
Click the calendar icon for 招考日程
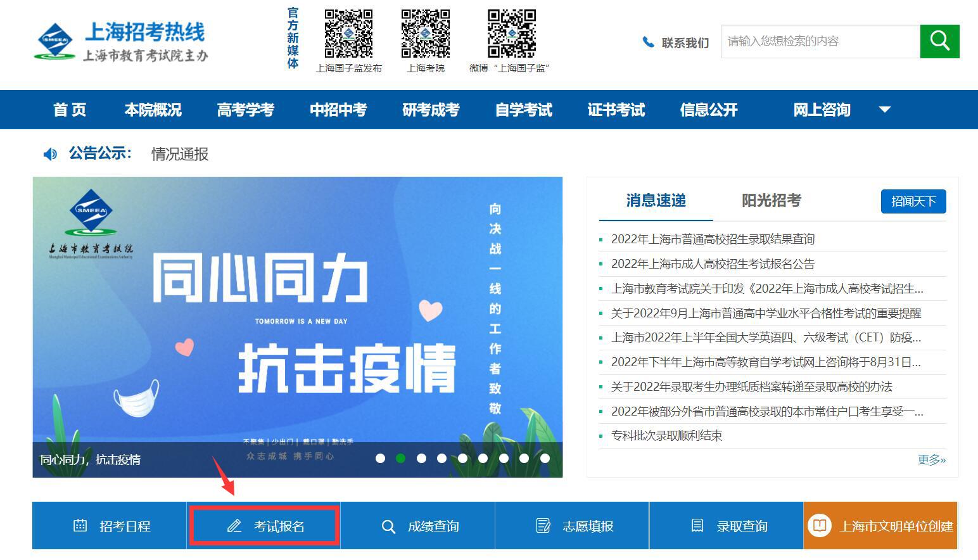coord(80,525)
